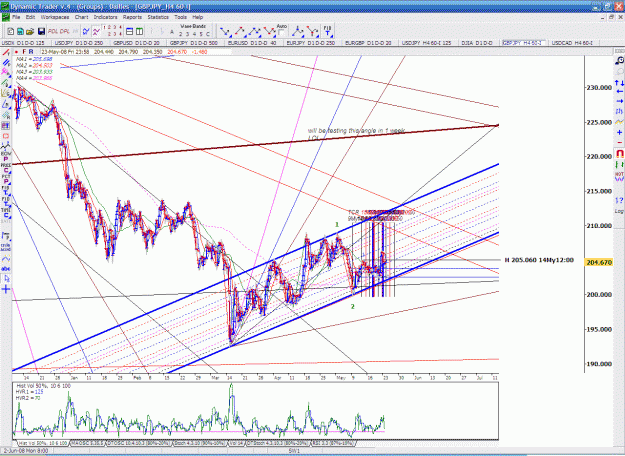Open the Vol 14 indicator tab
The height and width of the screenshot is (456, 625).
pyautogui.click(x=236, y=443)
